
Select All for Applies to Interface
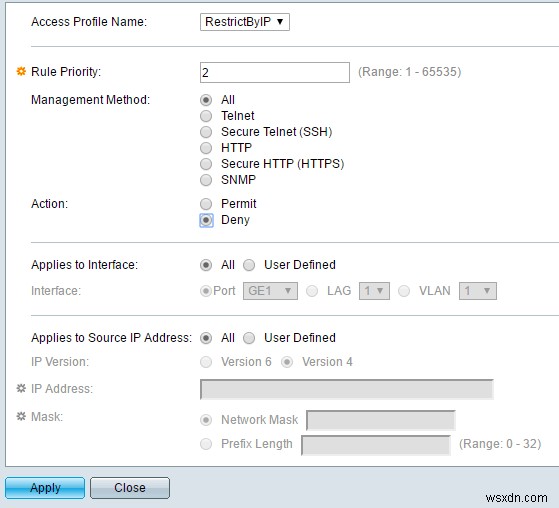click(x=206, y=265)
